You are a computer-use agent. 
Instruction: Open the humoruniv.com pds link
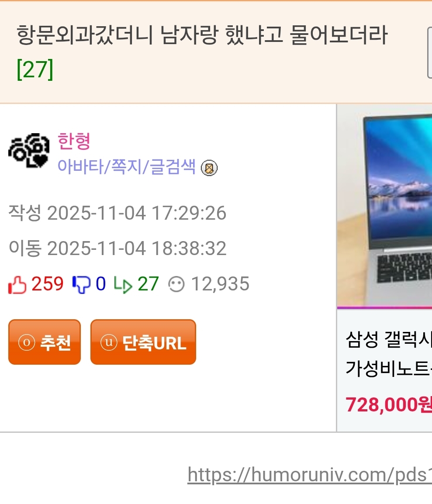click(310, 475)
